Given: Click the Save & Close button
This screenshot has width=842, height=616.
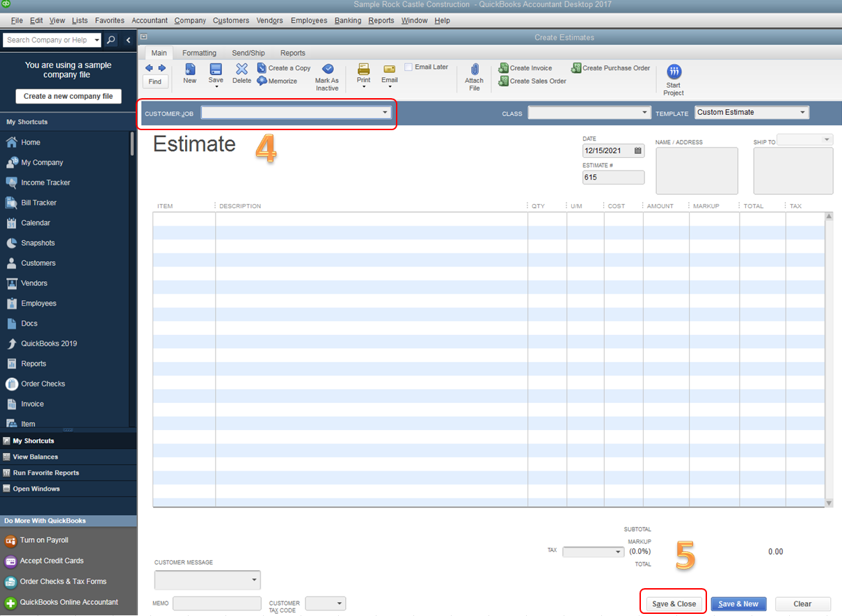Looking at the screenshot, I should click(672, 603).
